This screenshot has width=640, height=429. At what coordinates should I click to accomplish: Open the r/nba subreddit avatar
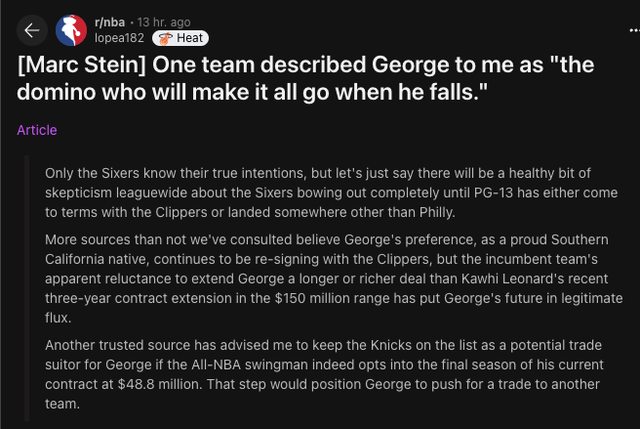pyautogui.click(x=70, y=30)
